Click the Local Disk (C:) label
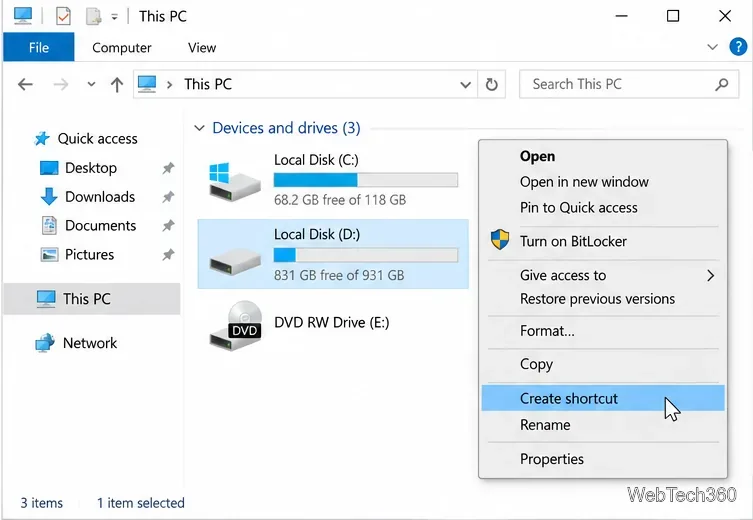 (x=316, y=160)
